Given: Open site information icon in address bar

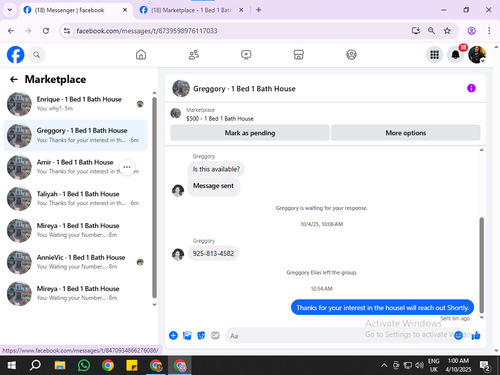Looking at the screenshot, I should click(67, 31).
